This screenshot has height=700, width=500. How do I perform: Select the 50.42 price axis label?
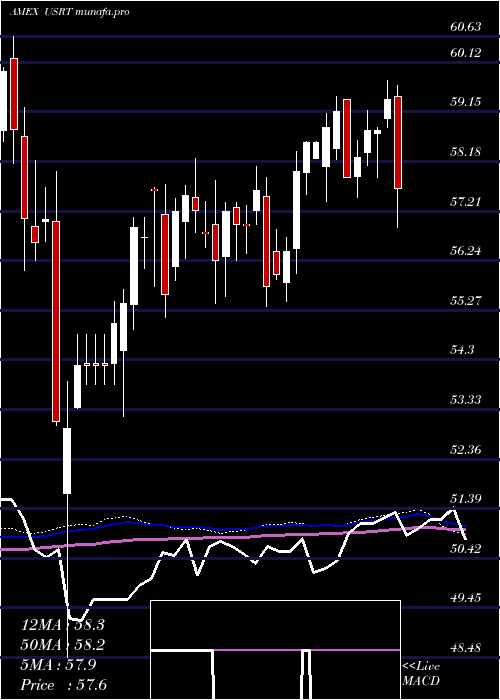466,549
